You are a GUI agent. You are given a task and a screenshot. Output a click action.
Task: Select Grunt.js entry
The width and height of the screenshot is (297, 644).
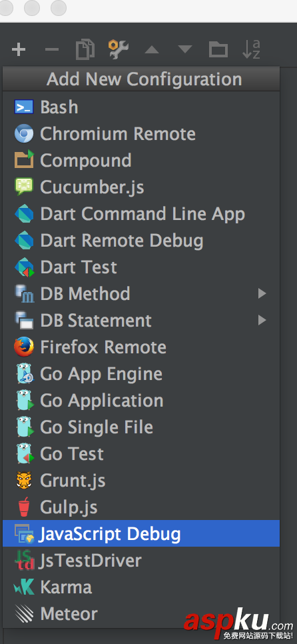click(x=141, y=480)
